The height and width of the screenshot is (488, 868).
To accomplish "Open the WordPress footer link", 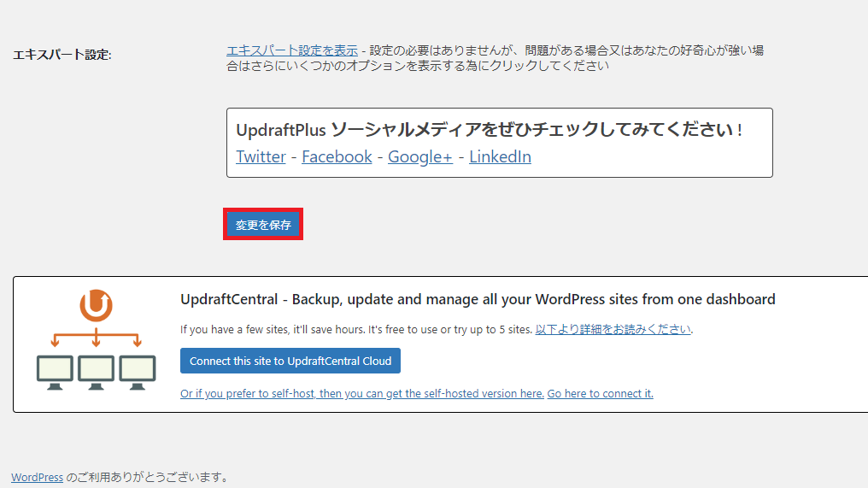I will coord(37,477).
